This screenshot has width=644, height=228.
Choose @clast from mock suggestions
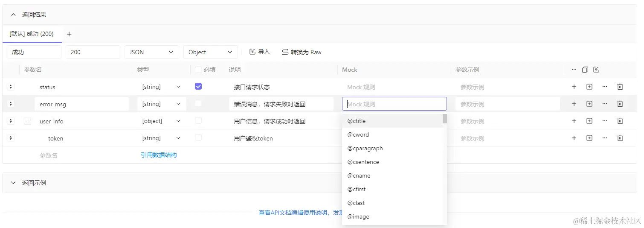coord(392,203)
